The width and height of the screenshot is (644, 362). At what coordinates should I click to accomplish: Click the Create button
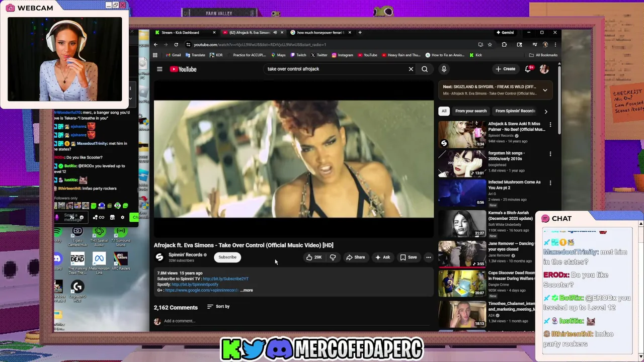point(506,69)
